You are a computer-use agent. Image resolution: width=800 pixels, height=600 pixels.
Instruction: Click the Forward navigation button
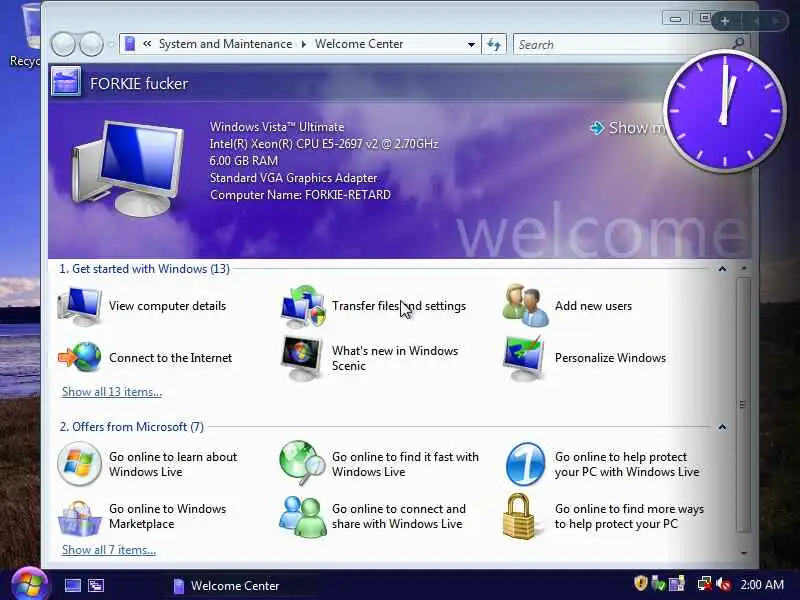92,44
